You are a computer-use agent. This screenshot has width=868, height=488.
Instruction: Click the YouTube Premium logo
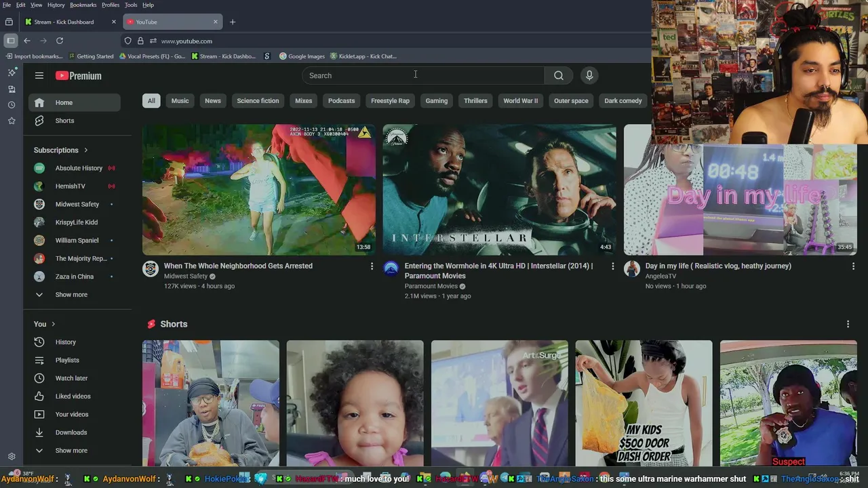click(79, 76)
